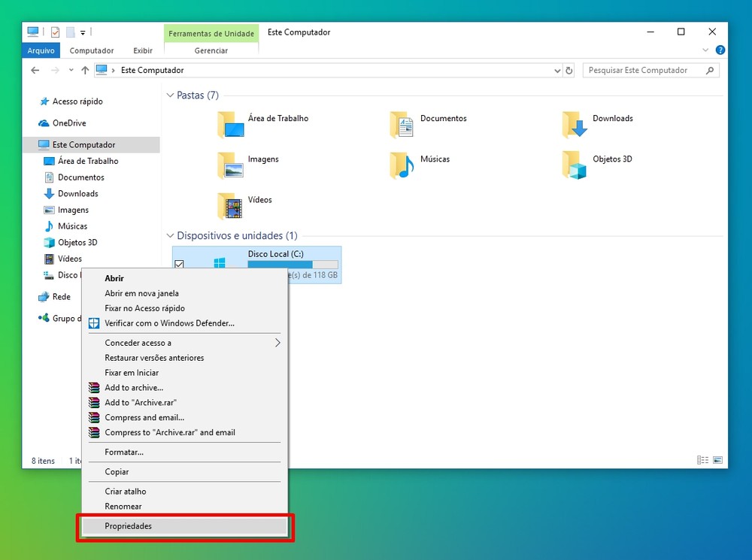
Task: Go forward with the right arrow button
Action: click(x=55, y=70)
